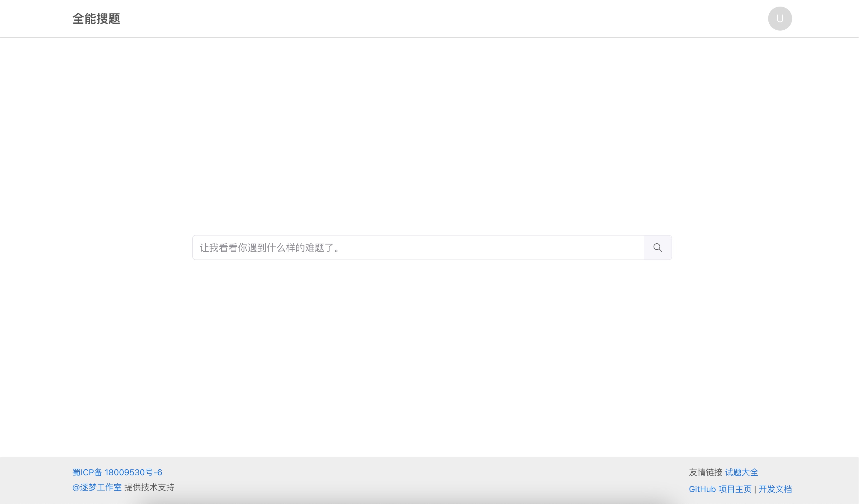
Task: Click the 友情链接 label in footer
Action: (x=705, y=472)
